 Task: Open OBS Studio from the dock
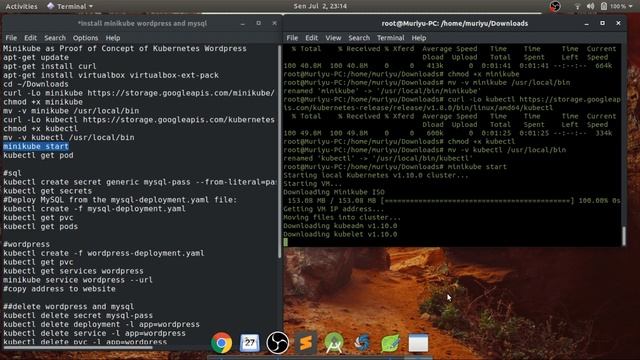coord(278,343)
